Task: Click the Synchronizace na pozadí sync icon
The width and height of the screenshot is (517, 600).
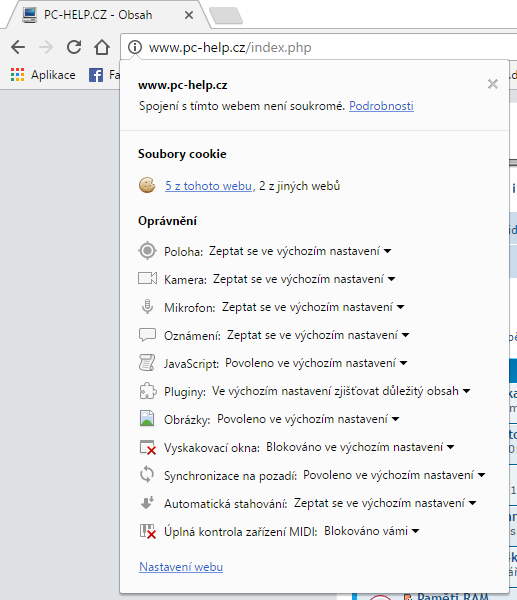Action: (147, 474)
